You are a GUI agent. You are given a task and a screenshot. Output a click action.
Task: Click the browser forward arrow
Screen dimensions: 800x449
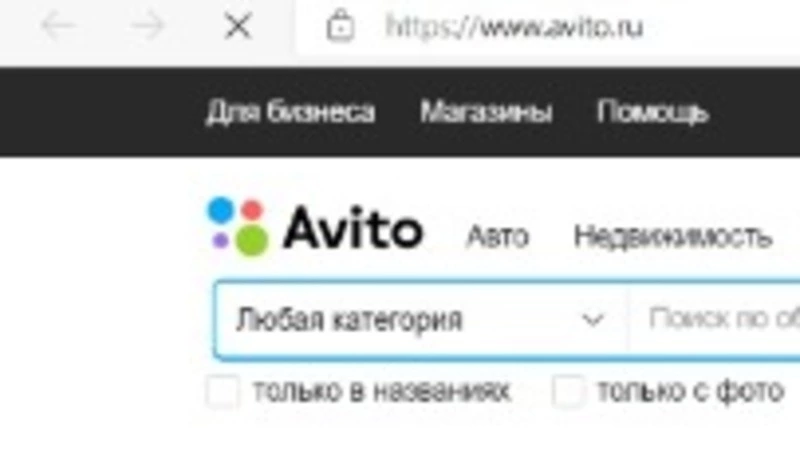coord(147,26)
